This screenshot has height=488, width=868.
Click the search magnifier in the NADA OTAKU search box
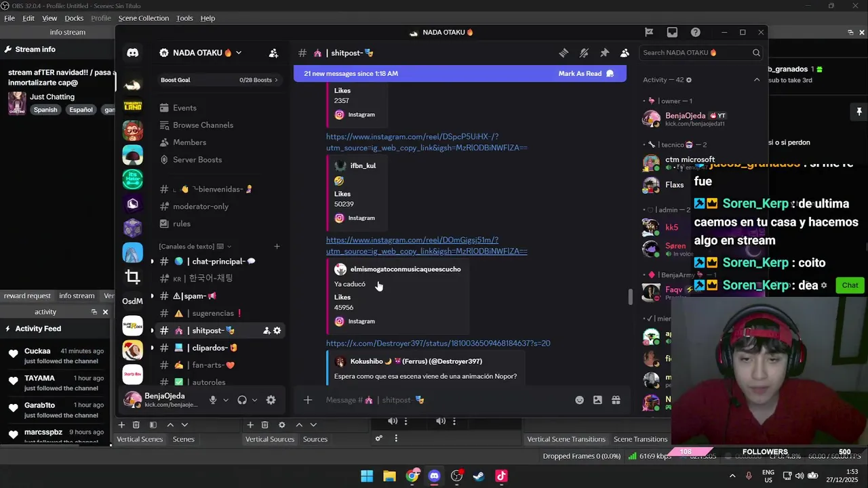pos(756,53)
